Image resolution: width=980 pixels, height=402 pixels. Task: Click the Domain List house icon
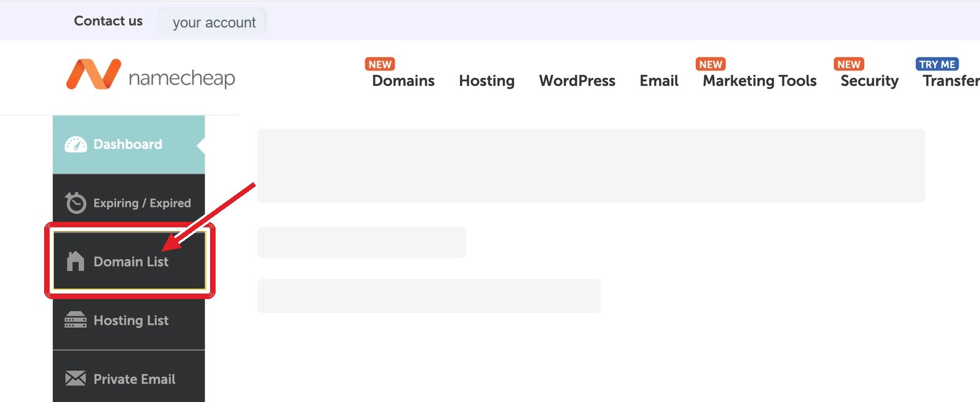(75, 261)
